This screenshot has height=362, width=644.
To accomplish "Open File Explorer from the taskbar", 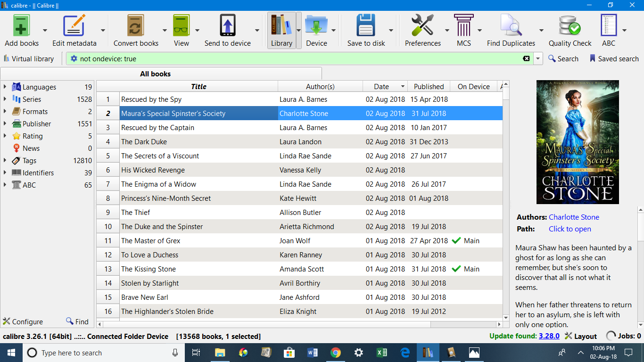I will (220, 353).
